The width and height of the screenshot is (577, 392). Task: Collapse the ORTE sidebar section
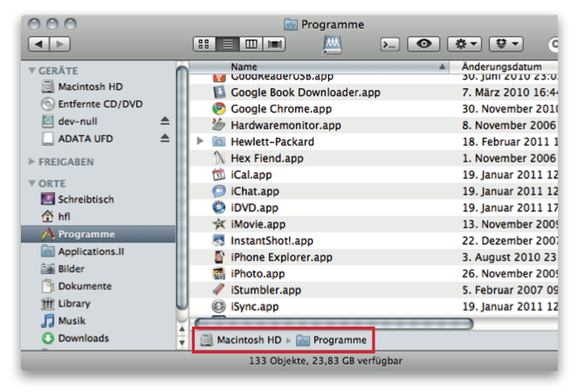32,183
